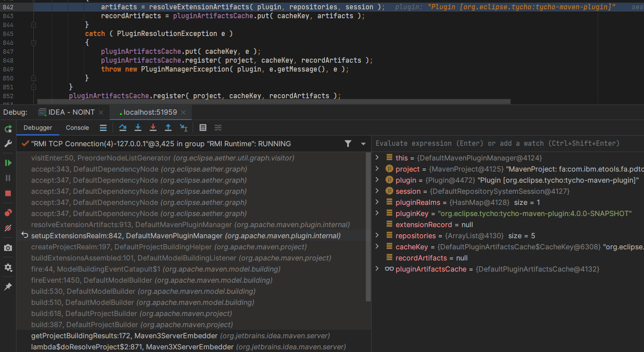The image size is (644, 352).
Task: Close the IDEA - NOINT tab
Action: [x=101, y=112]
